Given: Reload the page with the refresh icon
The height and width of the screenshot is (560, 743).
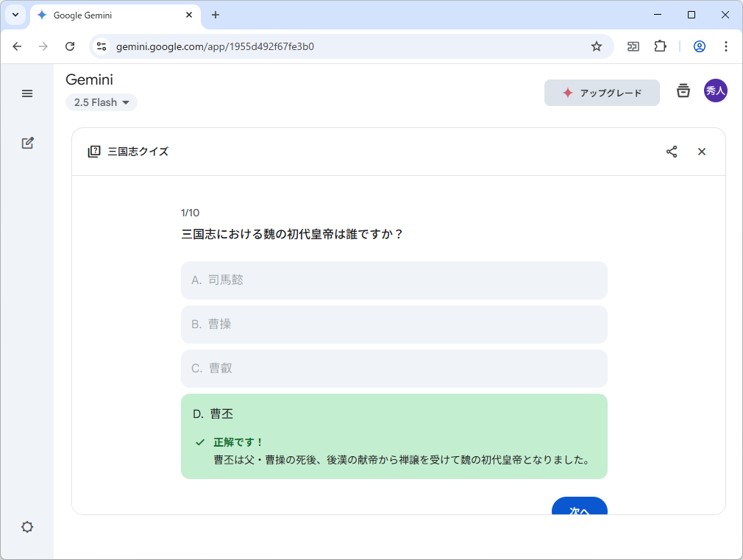Looking at the screenshot, I should 70,46.
